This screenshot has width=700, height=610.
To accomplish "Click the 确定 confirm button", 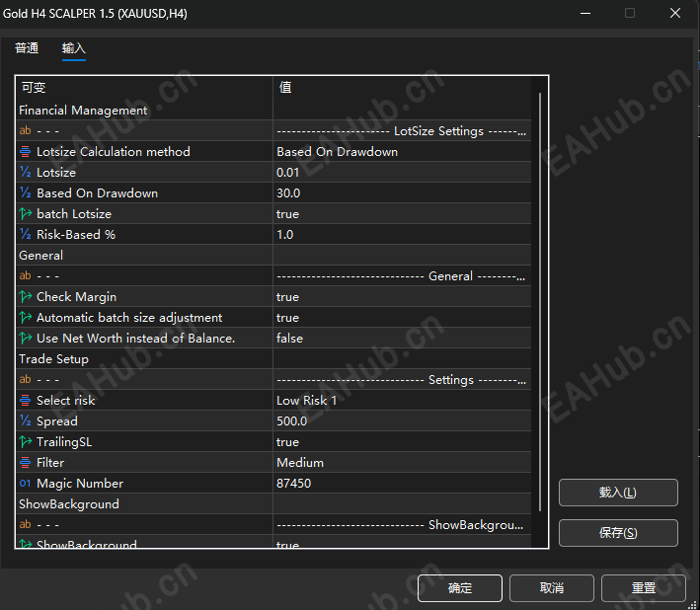I will coord(460,588).
